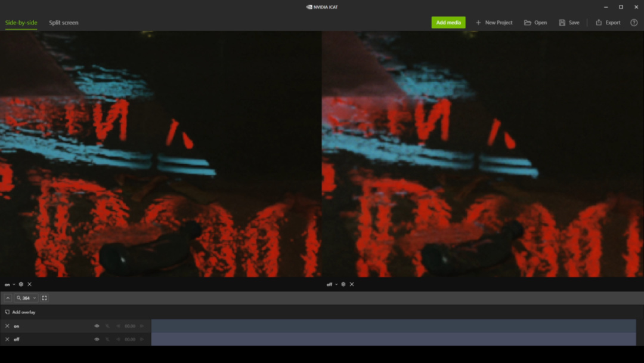
Task: Click the trim icon on the 'on' track
Action: [x=107, y=326]
